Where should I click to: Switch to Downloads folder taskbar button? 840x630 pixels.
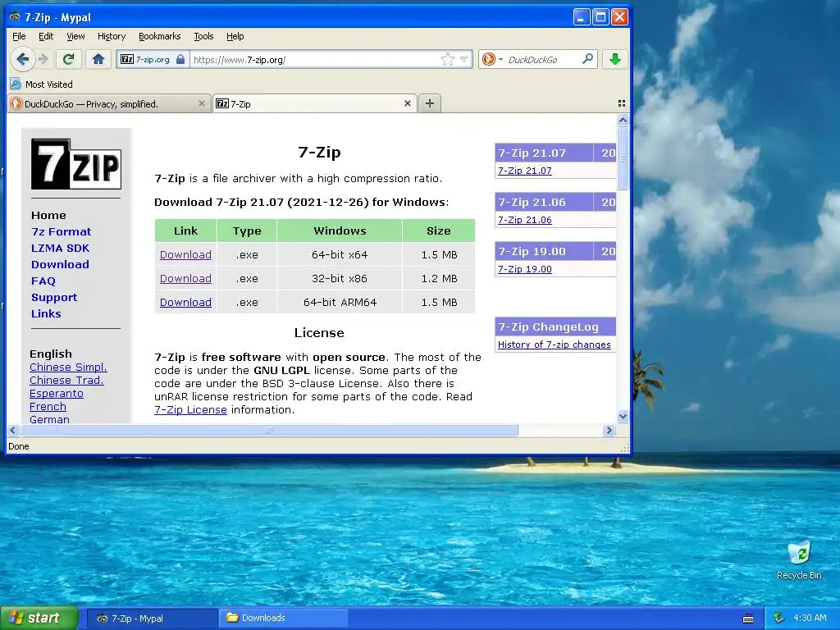[x=283, y=618]
